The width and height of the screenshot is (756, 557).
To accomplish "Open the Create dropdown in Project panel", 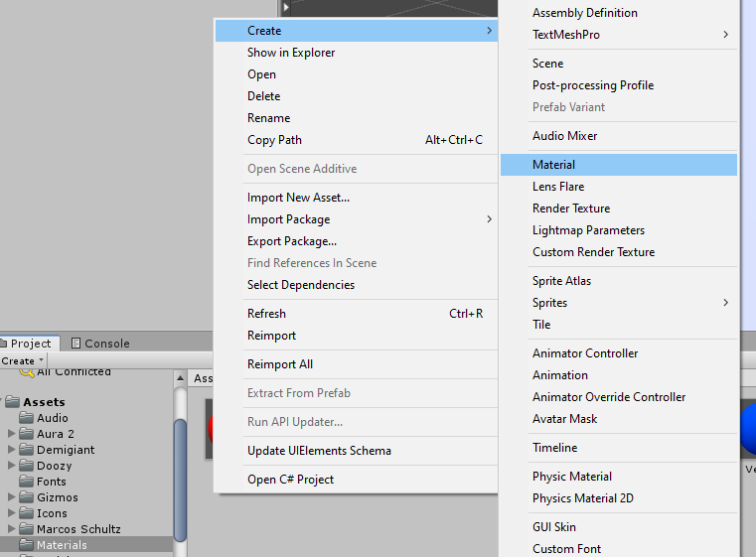I will 22,360.
